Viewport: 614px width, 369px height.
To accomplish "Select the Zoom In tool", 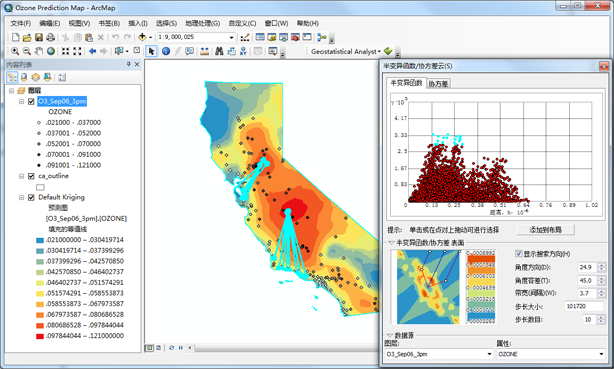I will [15, 51].
